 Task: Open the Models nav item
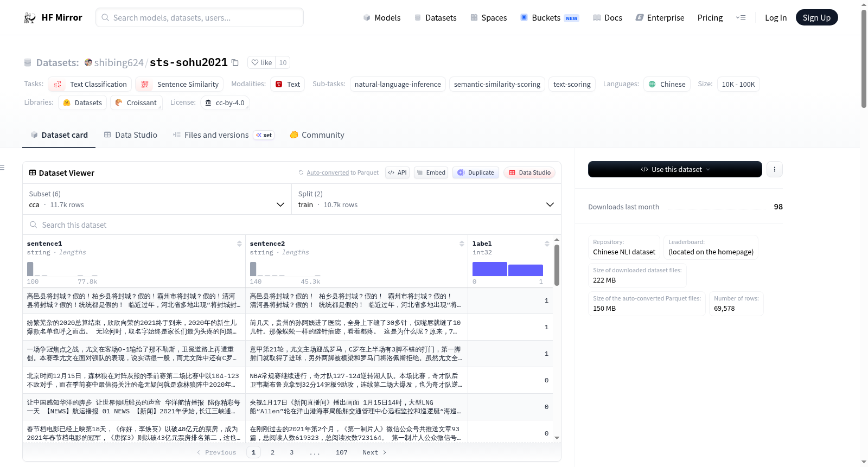click(382, 17)
